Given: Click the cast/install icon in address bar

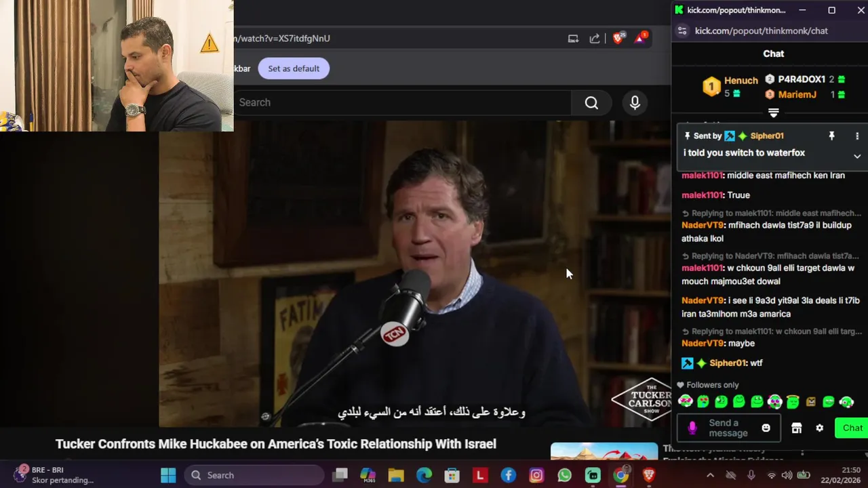Looking at the screenshot, I should pyautogui.click(x=573, y=39).
